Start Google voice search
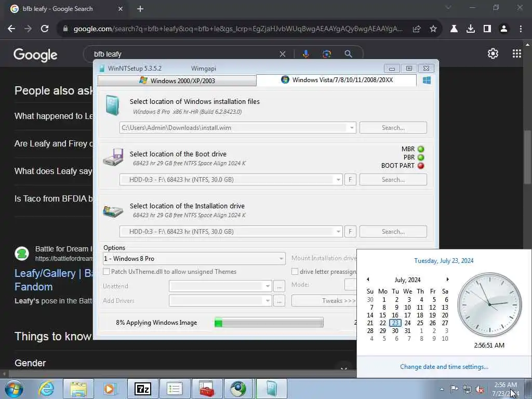The image size is (532, 399). pyautogui.click(x=305, y=54)
